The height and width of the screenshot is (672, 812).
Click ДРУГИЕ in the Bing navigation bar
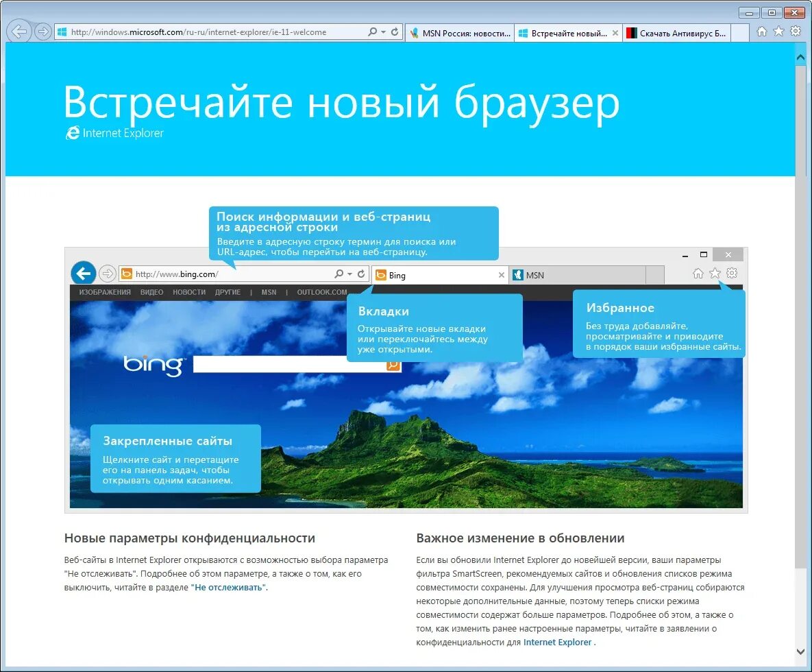click(228, 292)
